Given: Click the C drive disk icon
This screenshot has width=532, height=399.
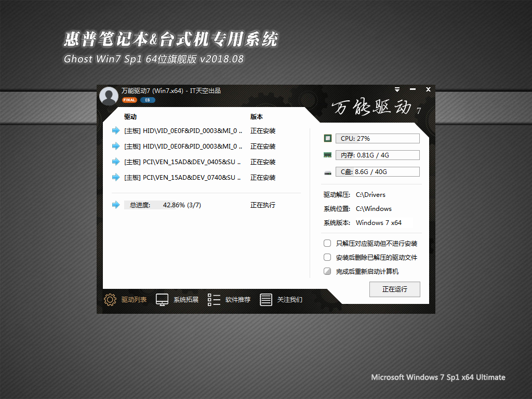Looking at the screenshot, I should [328, 172].
